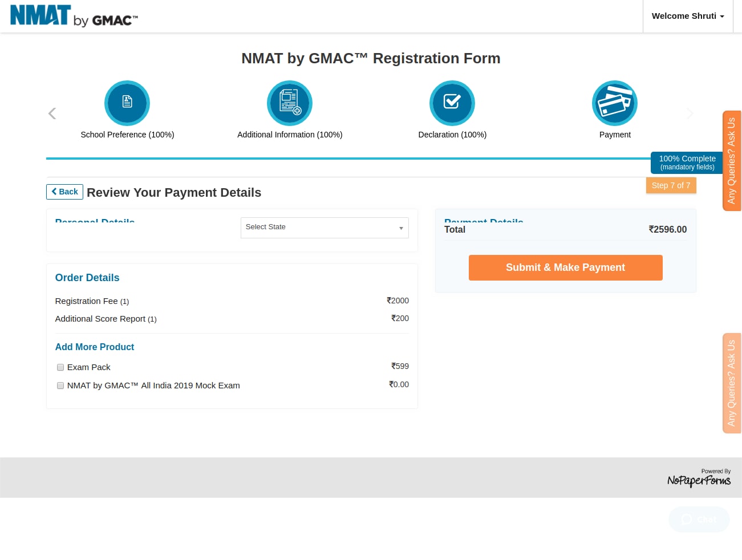
Task: Click the Total label in payment panel
Action: (x=455, y=229)
